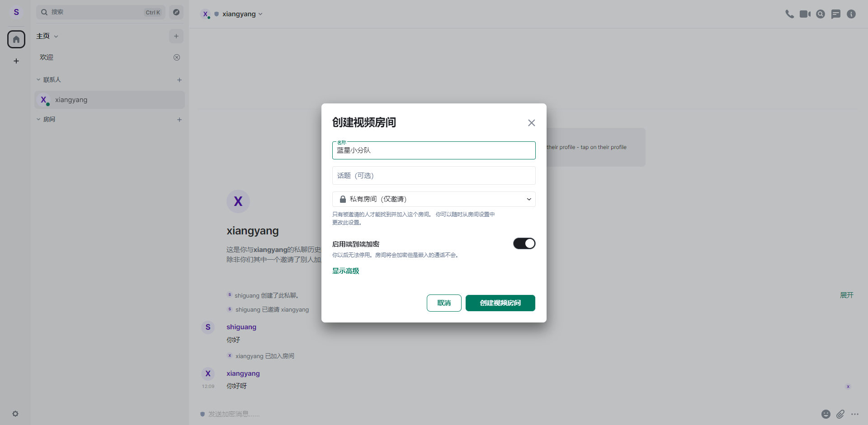This screenshot has height=425, width=868.
Task: Click the read receipt avatar at right
Action: point(848,387)
